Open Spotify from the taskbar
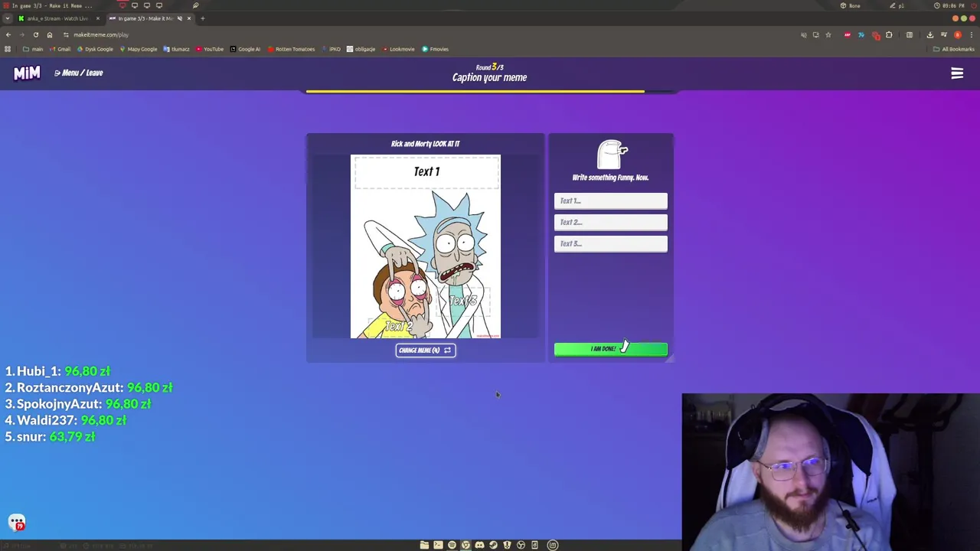The height and width of the screenshot is (551, 980). coord(452,545)
